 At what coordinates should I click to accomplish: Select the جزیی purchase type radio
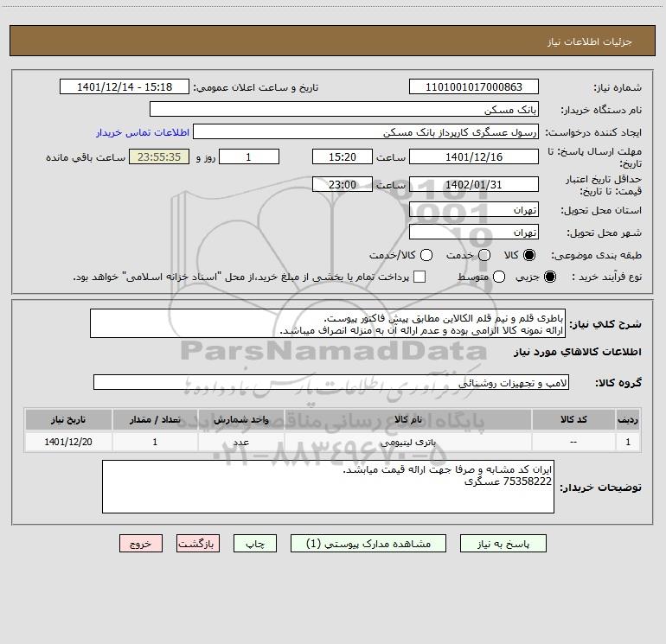tap(549, 277)
